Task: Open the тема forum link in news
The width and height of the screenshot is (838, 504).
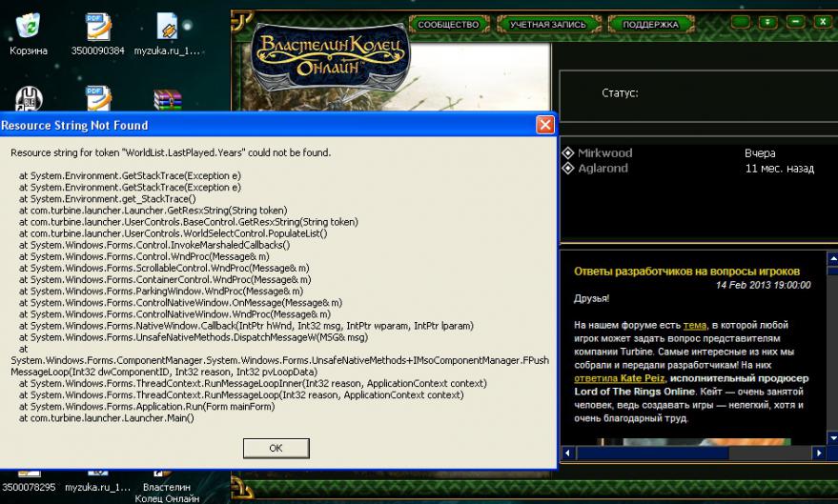Action: coord(695,325)
